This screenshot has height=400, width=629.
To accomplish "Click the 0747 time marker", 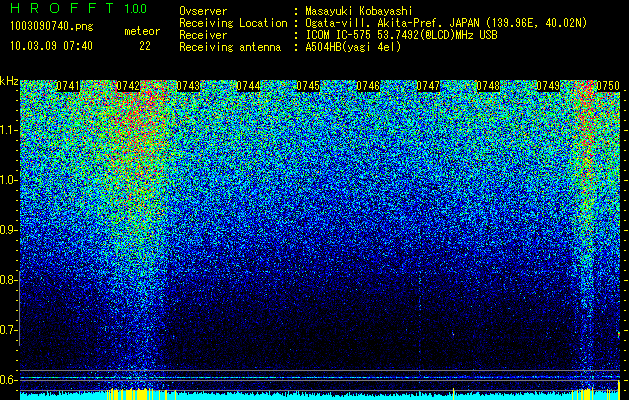I will (x=428, y=86).
